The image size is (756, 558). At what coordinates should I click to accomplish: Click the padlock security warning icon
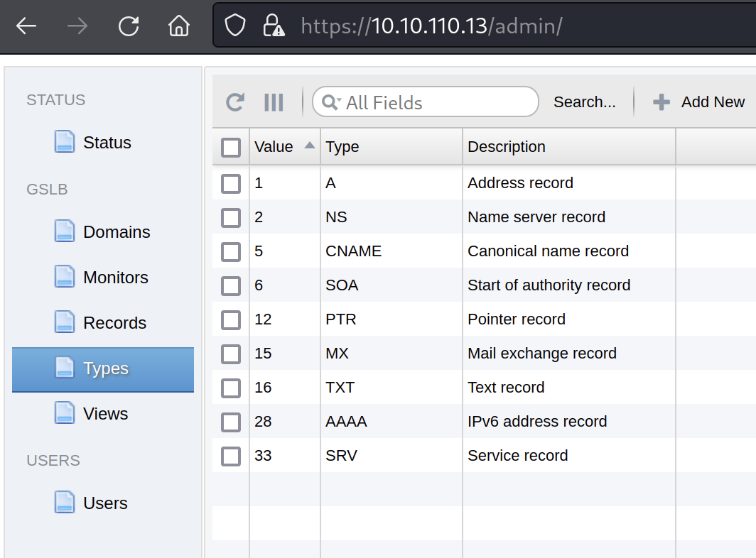274,26
